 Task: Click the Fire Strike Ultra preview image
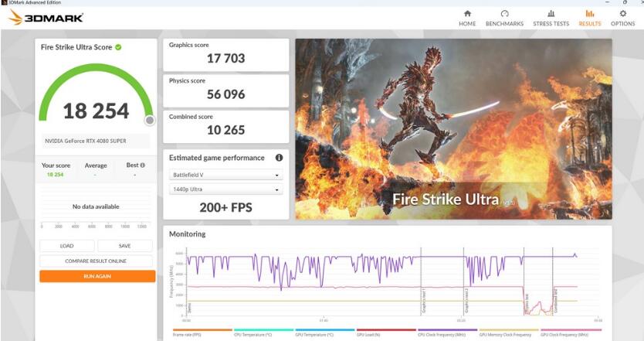click(x=453, y=129)
